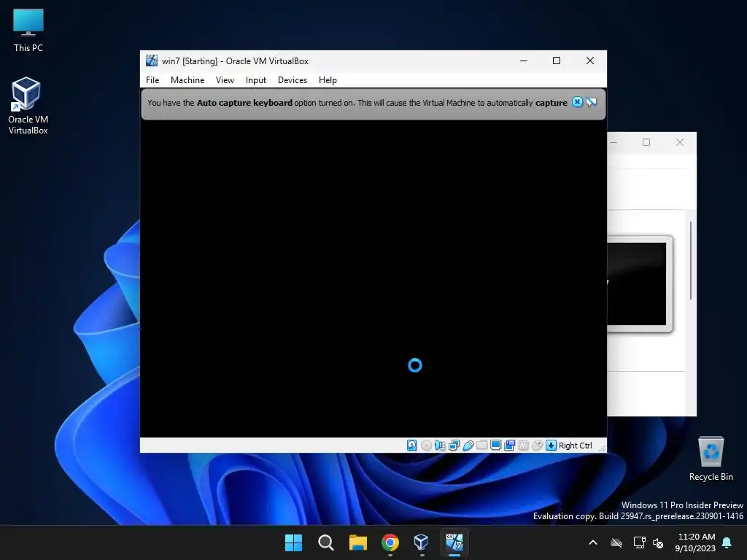This screenshot has width=747, height=560.
Task: Click the scrollbar in background VirtualBox Manager window
Action: point(690,260)
